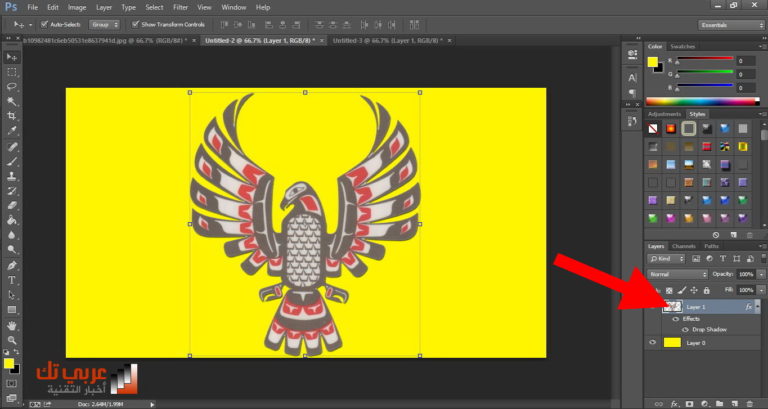Screen dimensions: 768x409
Task: Switch to Untitled-3 document tab
Action: 387,41
